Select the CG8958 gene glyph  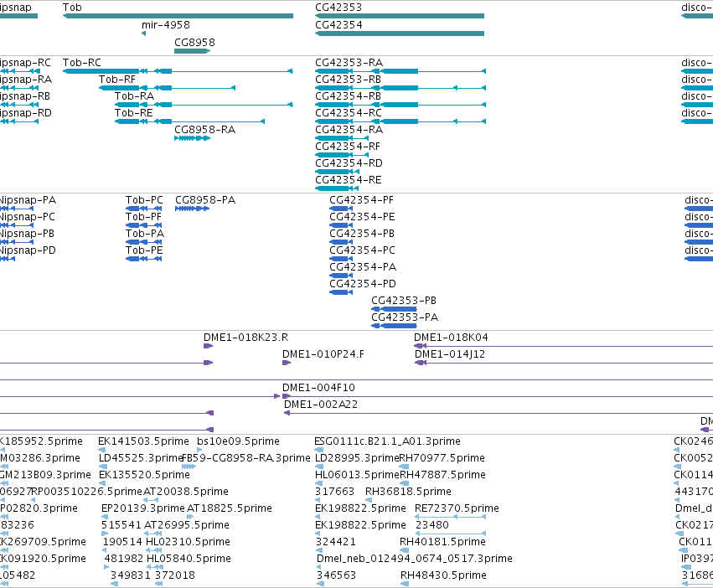click(x=193, y=51)
